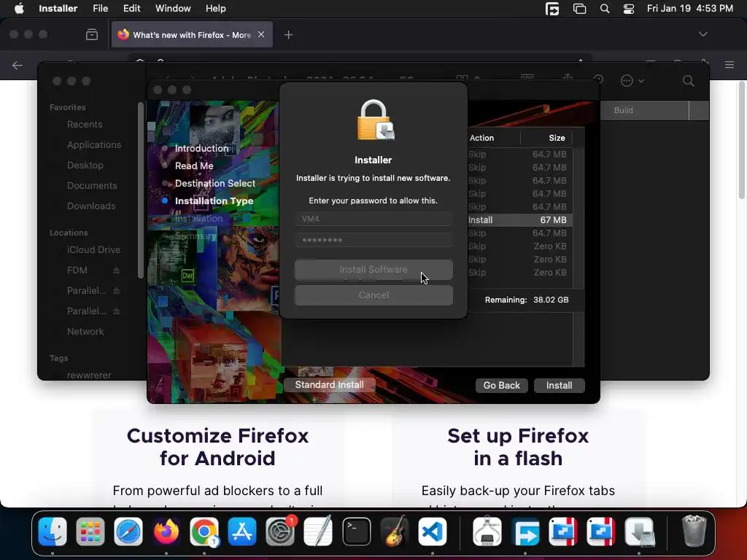The width and height of the screenshot is (747, 560).
Task: Click the menu bar date and time
Action: pos(690,9)
